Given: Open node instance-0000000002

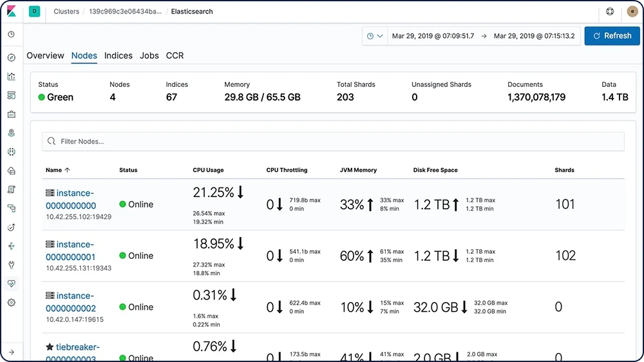Looking at the screenshot, I should [71, 302].
